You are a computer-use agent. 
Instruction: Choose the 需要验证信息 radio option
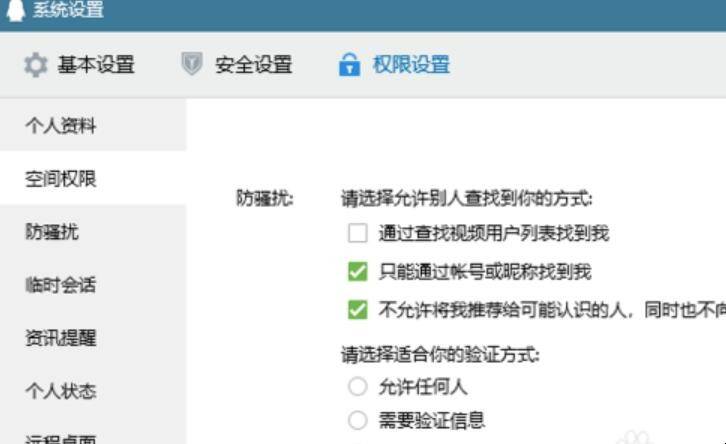point(358,420)
